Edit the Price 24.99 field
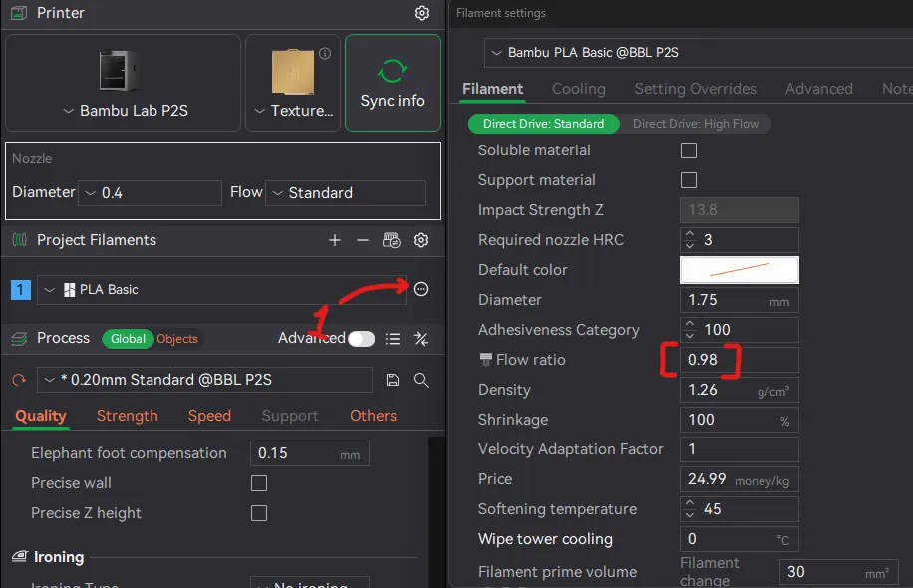This screenshot has height=588, width=913. [739, 479]
